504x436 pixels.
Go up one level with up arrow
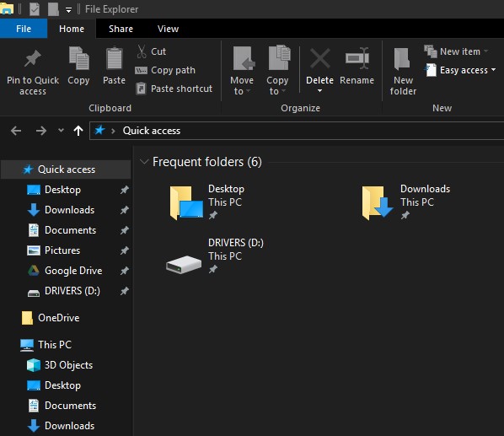78,131
